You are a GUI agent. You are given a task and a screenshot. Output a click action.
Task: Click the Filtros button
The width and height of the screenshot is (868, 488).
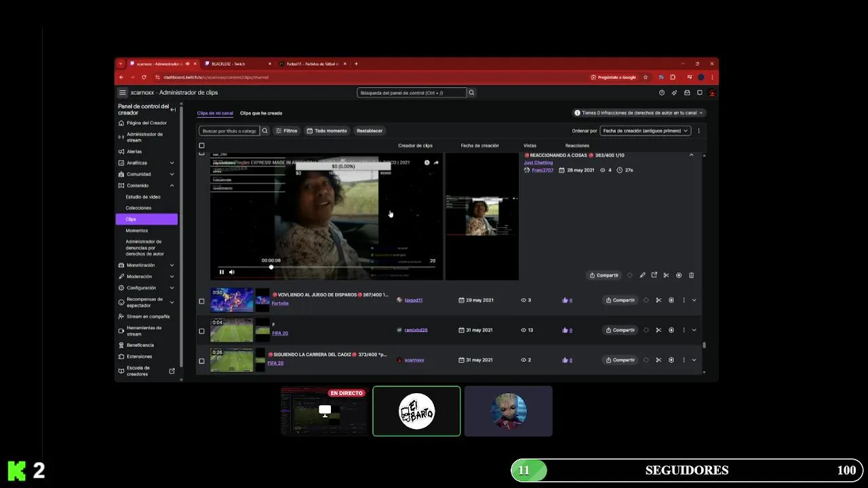pos(287,131)
